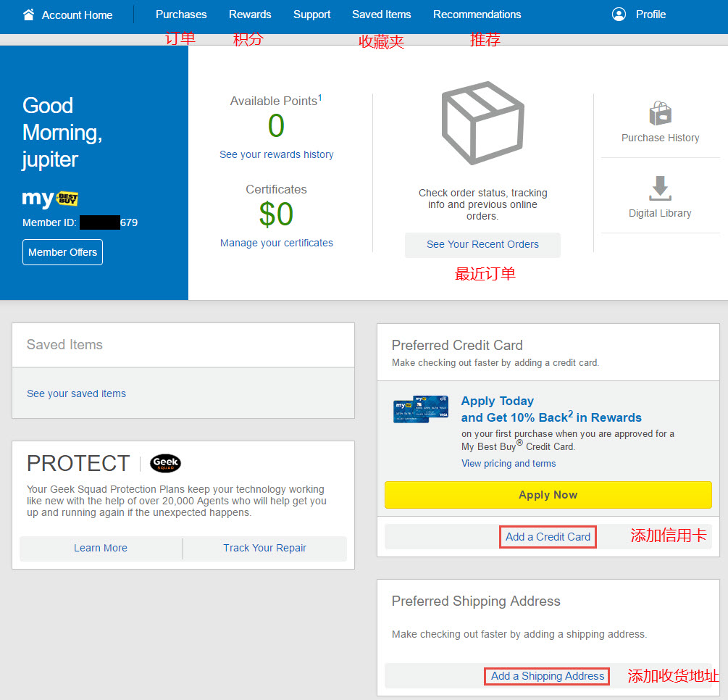The width and height of the screenshot is (728, 700).
Task: Click the Account Home house icon
Action: tap(28, 15)
